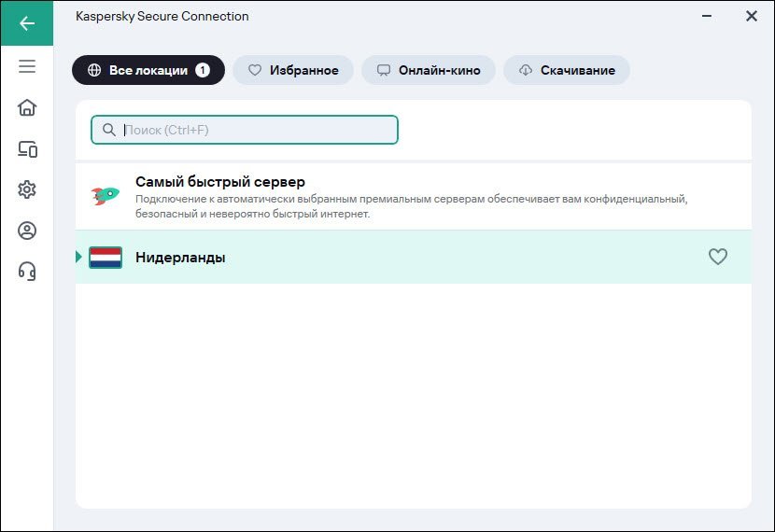
Task: Focus the Поиск (Ctrl+F) search field
Action: click(x=245, y=130)
